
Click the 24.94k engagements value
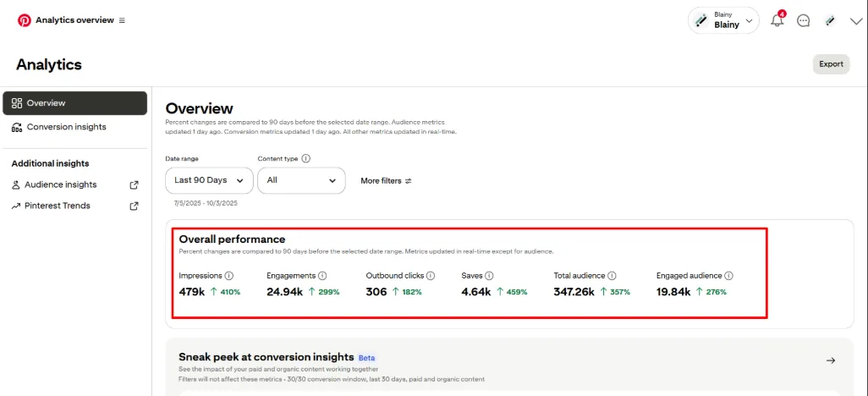[284, 292]
